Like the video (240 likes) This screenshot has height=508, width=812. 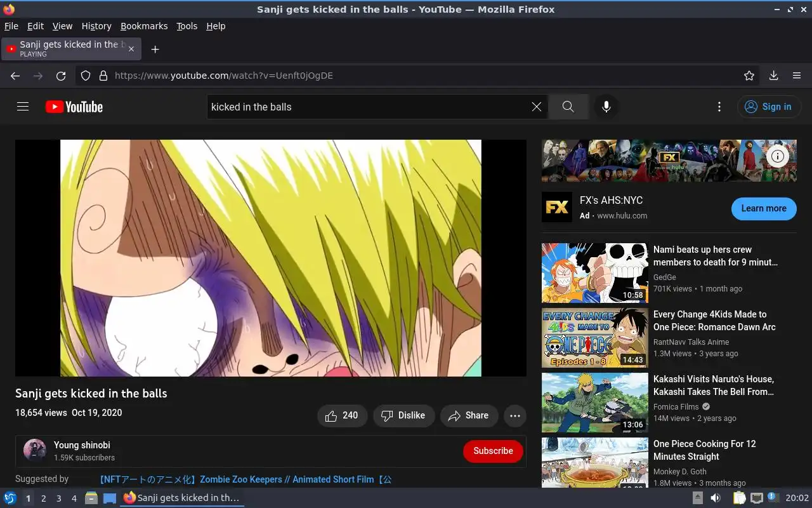[342, 415]
